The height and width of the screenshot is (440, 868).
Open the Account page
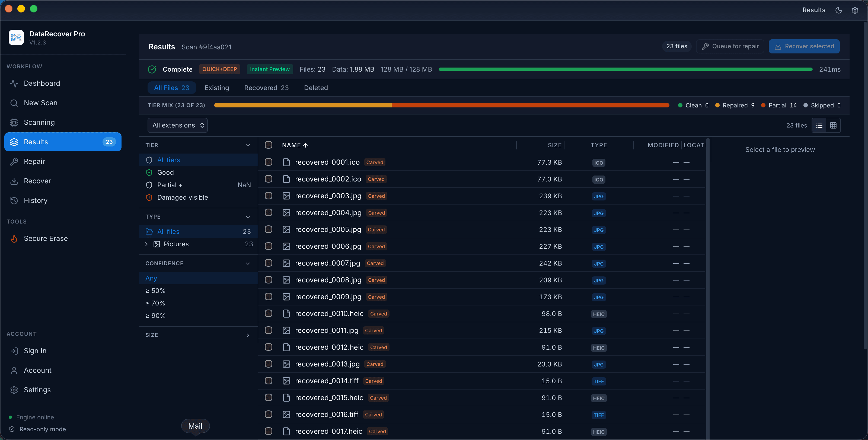(63, 370)
